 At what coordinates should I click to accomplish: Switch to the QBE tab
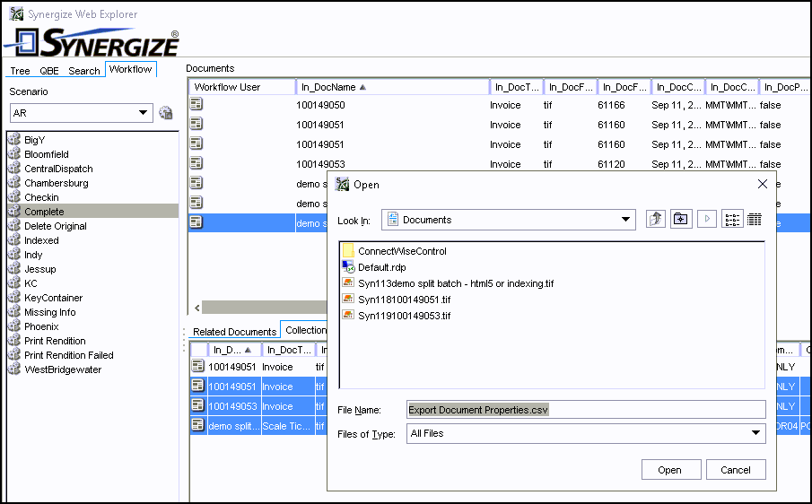49,71
